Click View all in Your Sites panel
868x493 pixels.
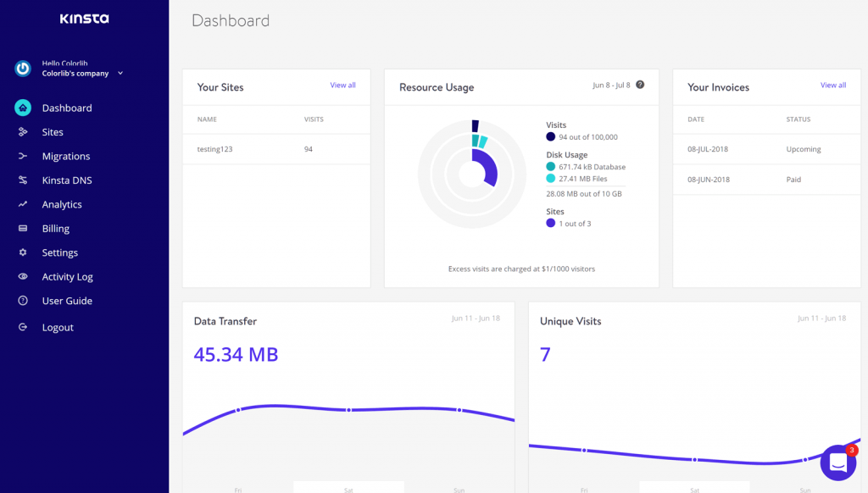coord(342,86)
